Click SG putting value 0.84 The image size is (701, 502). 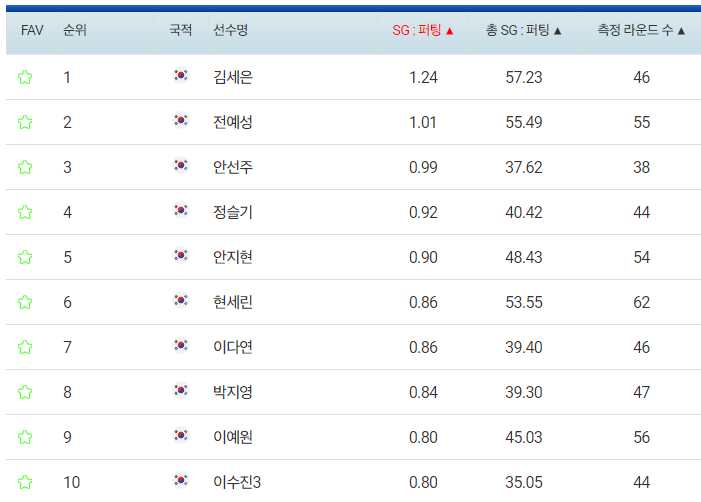[x=423, y=392]
